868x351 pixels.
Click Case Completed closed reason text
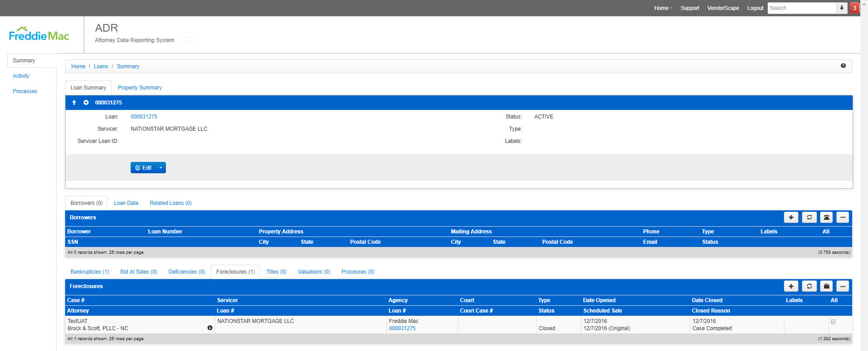712,328
